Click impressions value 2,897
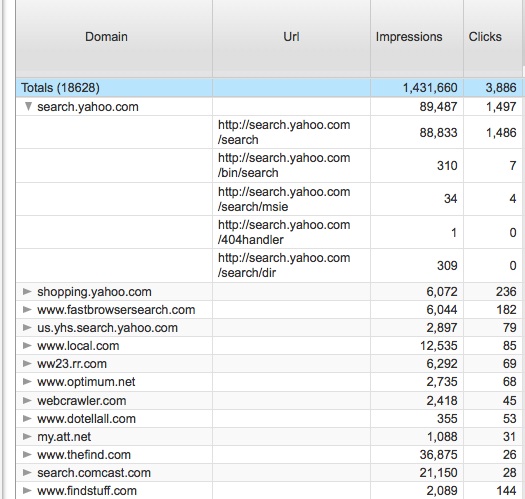This screenshot has height=499, width=525. click(x=442, y=328)
